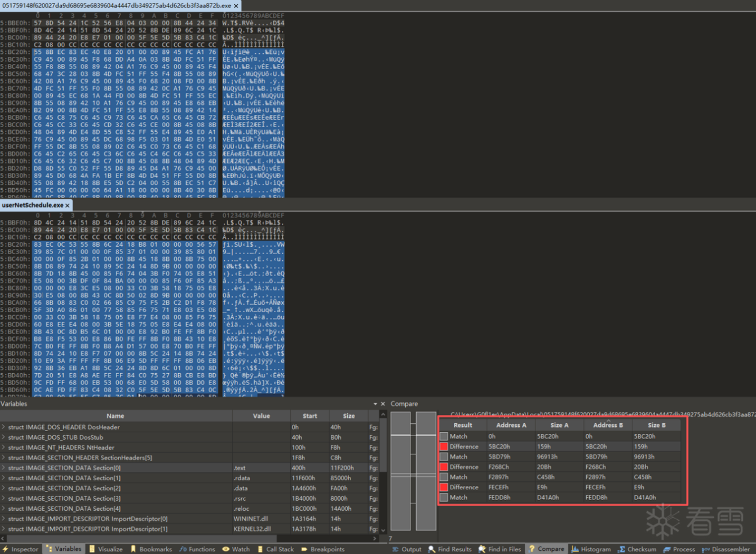Click the Size B column header

tap(656, 425)
